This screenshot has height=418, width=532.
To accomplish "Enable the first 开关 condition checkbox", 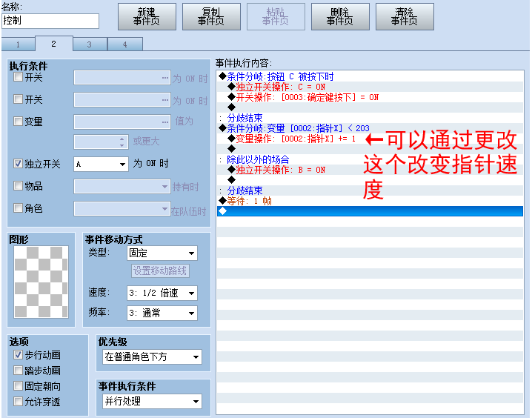I will click(x=18, y=77).
